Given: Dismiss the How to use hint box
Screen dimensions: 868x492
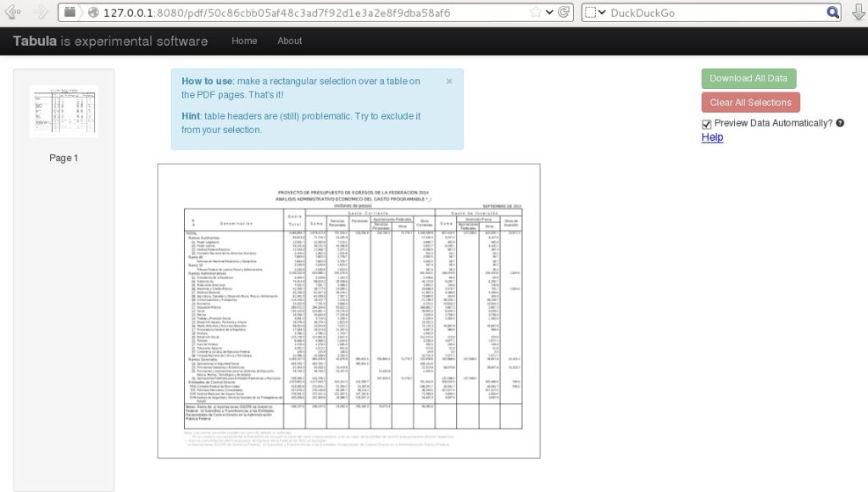Looking at the screenshot, I should [449, 81].
